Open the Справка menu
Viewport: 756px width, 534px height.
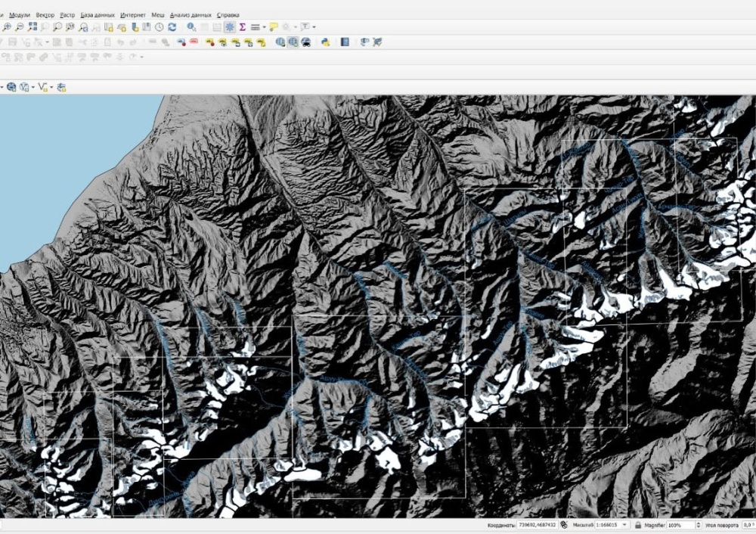click(228, 15)
